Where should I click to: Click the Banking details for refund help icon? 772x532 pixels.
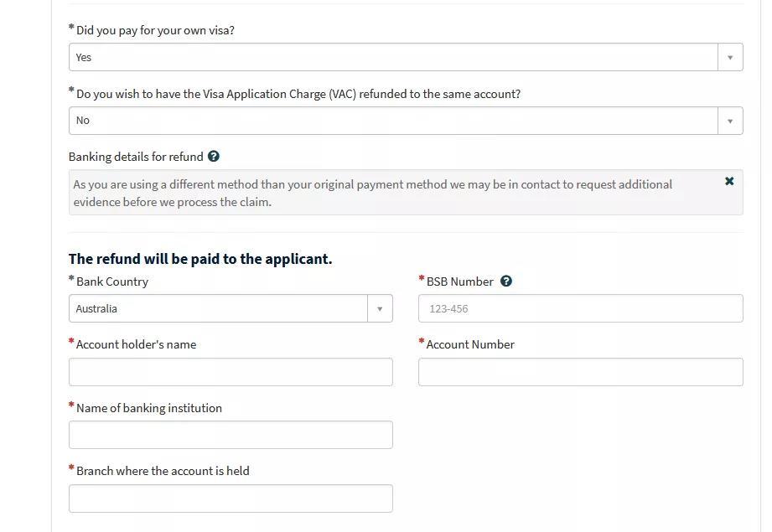click(214, 157)
